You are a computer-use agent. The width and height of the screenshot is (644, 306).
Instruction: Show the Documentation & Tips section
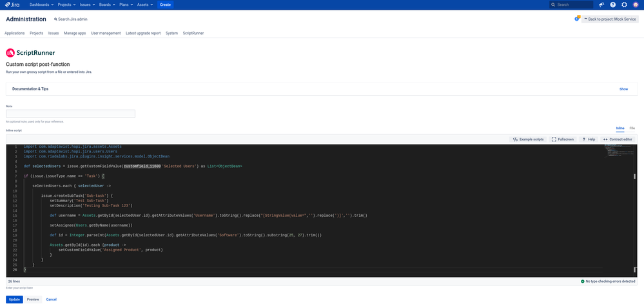[x=623, y=89]
